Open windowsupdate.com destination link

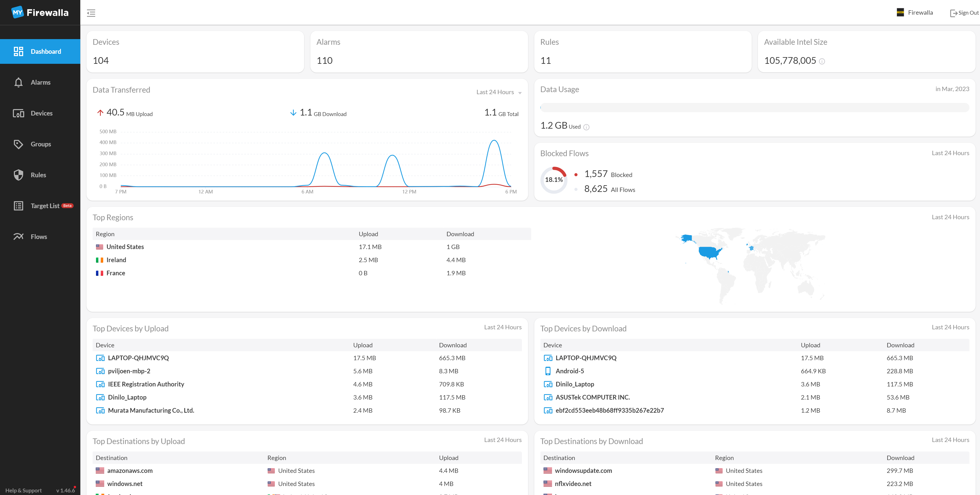[583, 471]
